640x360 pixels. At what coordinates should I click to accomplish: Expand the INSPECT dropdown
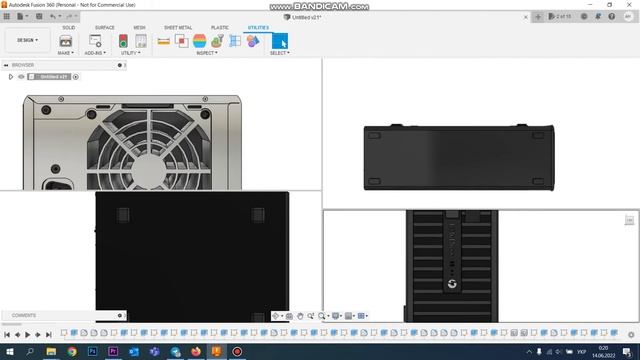[207, 53]
